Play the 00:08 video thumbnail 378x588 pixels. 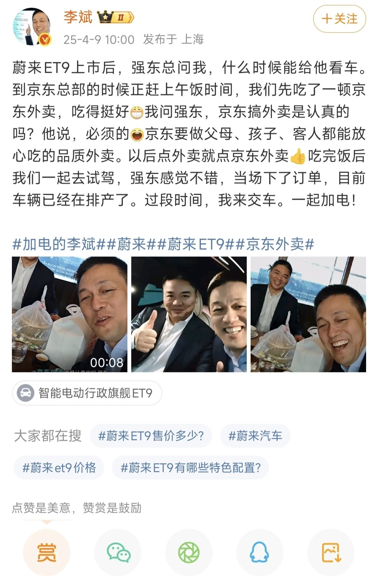[x=70, y=314]
